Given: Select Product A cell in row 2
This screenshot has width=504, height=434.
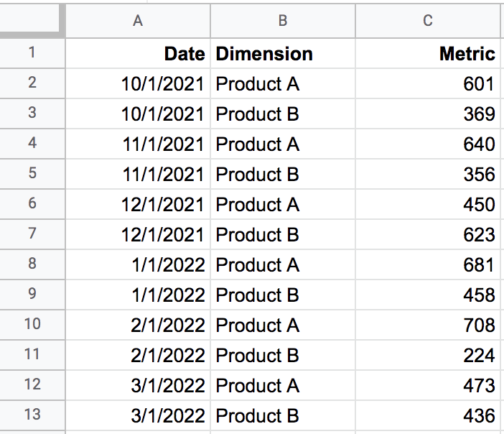Looking at the screenshot, I should pos(282,84).
